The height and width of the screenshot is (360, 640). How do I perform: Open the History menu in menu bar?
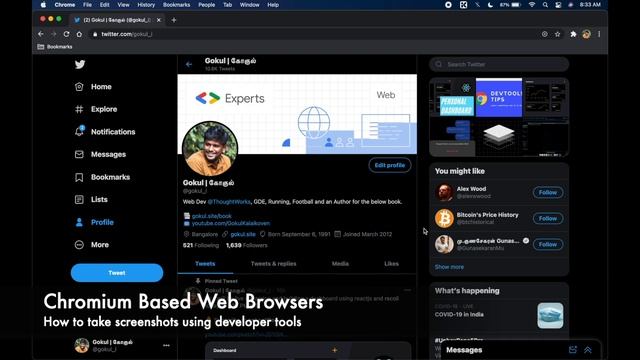point(146,5)
